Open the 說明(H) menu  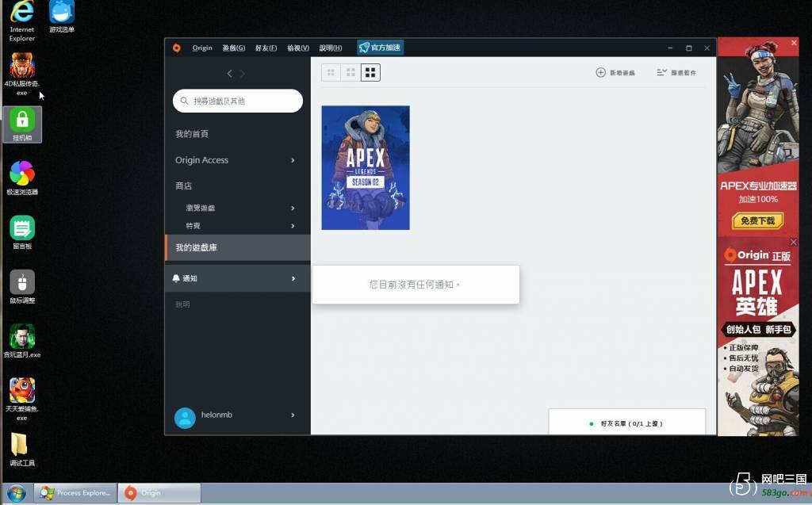[331, 48]
